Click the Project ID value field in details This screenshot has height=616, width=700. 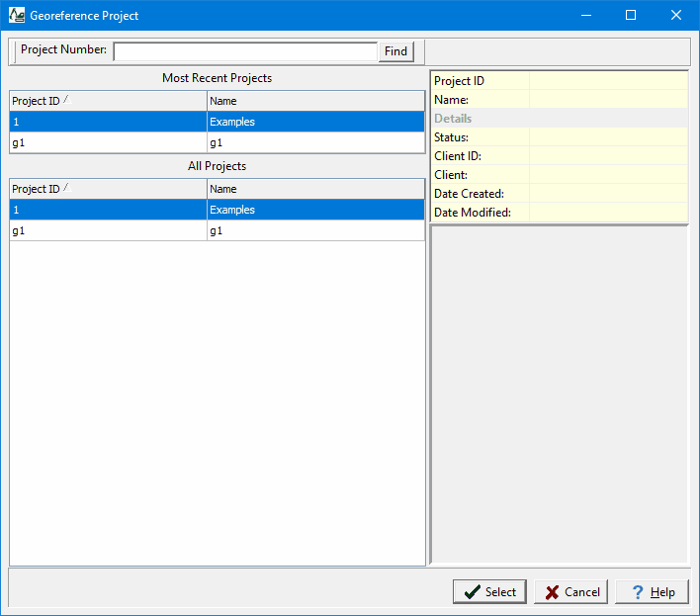click(x=607, y=81)
